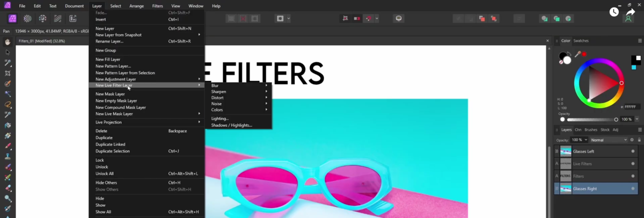
Task: Open the Develop Persona icon
Action: coord(42,19)
